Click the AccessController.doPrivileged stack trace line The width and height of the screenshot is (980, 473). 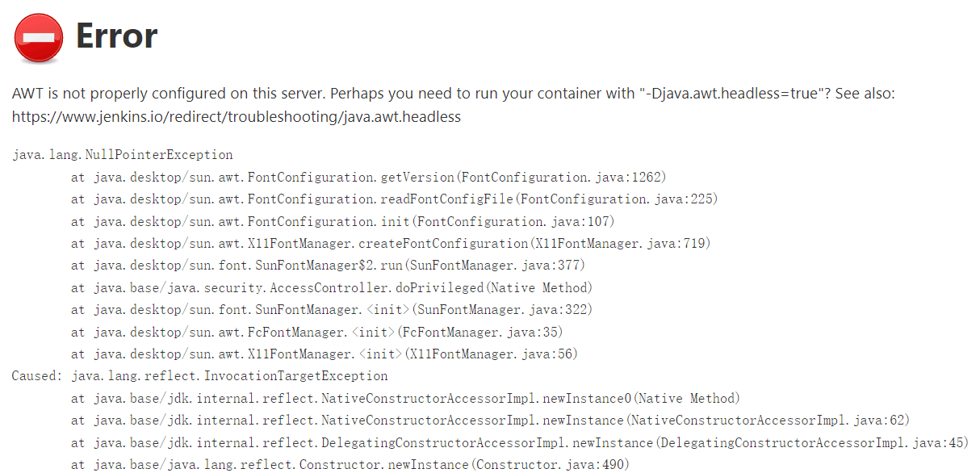[x=331, y=288]
